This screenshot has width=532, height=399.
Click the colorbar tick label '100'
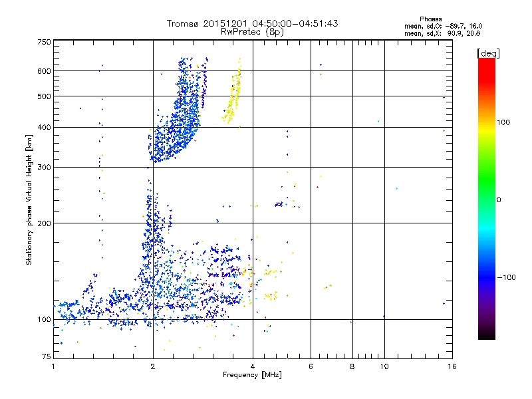tap(503, 122)
